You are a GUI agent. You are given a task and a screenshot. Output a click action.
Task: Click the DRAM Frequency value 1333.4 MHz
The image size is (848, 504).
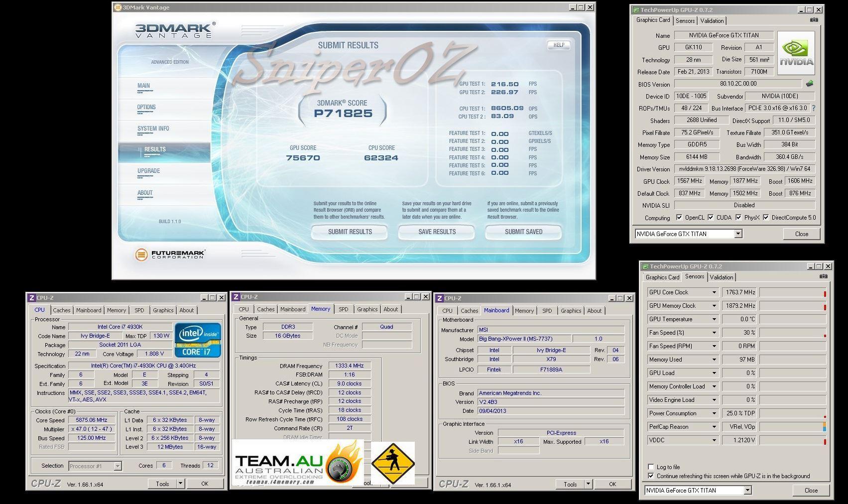[x=350, y=366]
